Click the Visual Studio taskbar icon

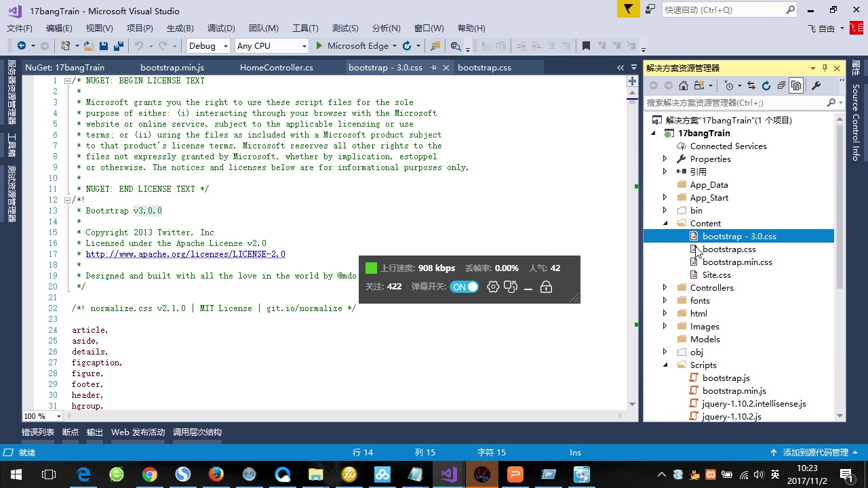point(449,474)
